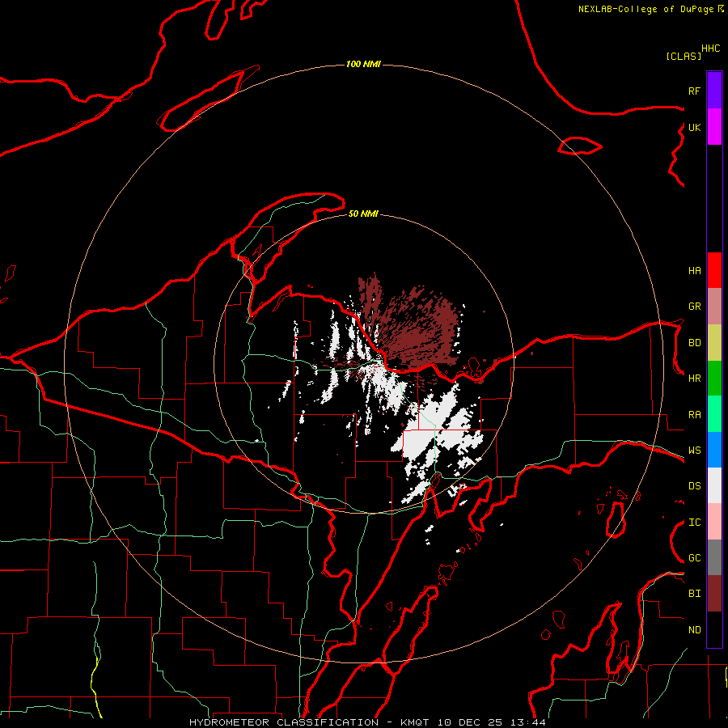Viewport: 728px width, 728px height.
Task: Click the RA light-green legend swatch
Action: click(x=714, y=414)
